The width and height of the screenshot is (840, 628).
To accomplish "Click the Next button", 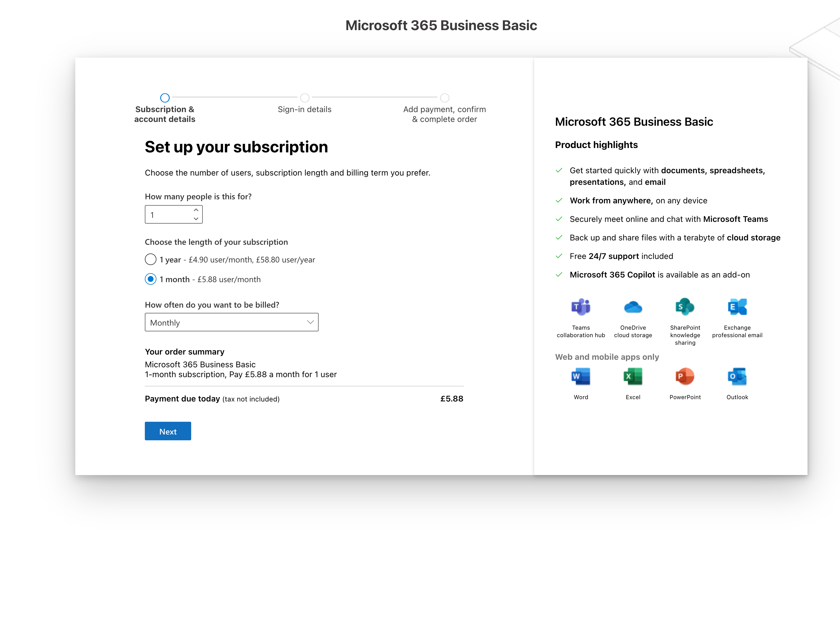I will (x=167, y=431).
